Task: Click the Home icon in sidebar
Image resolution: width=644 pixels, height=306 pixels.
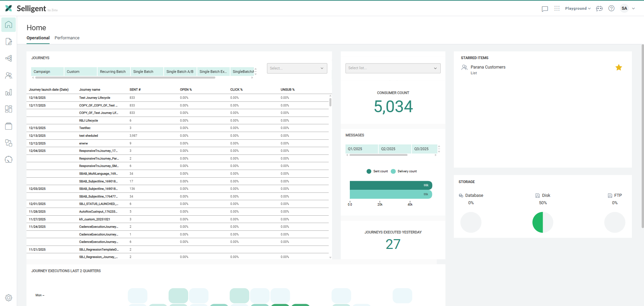Action: pyautogui.click(x=9, y=25)
